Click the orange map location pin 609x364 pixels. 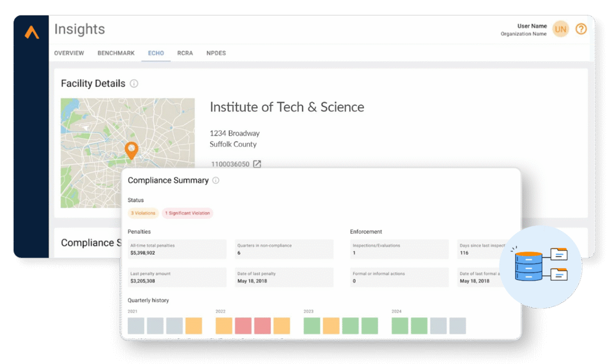tap(131, 149)
